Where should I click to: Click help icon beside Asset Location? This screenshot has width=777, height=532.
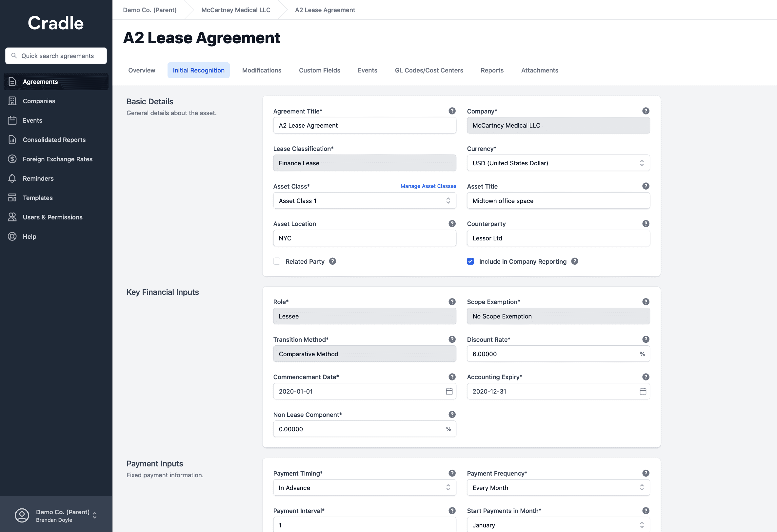point(452,224)
